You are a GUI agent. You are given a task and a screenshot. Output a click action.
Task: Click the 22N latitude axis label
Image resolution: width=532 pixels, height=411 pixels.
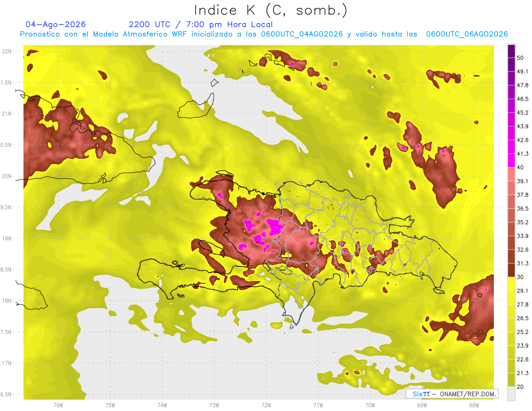(x=7, y=51)
